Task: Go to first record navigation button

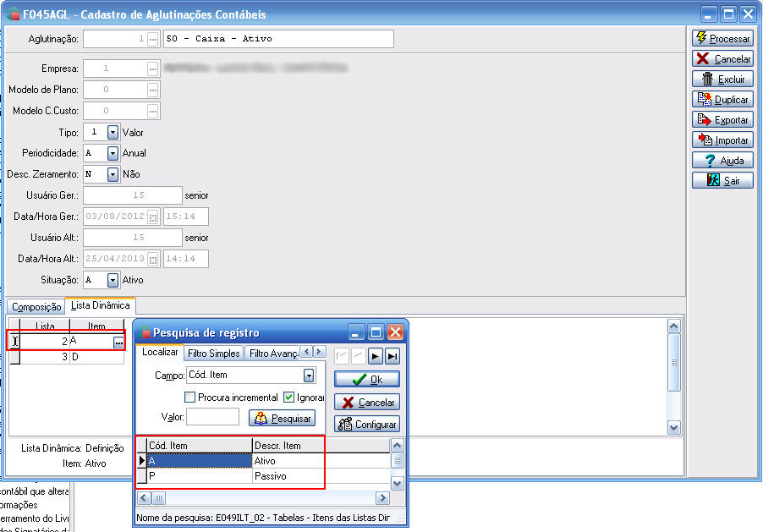Action: coord(342,356)
